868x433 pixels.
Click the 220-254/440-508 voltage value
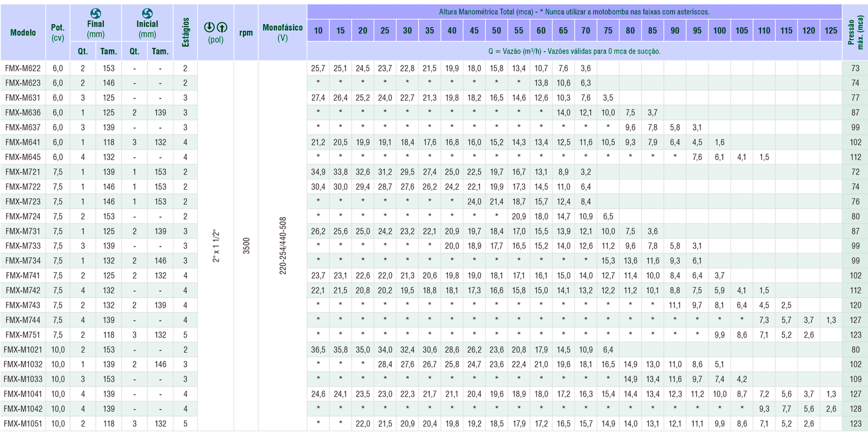point(283,246)
